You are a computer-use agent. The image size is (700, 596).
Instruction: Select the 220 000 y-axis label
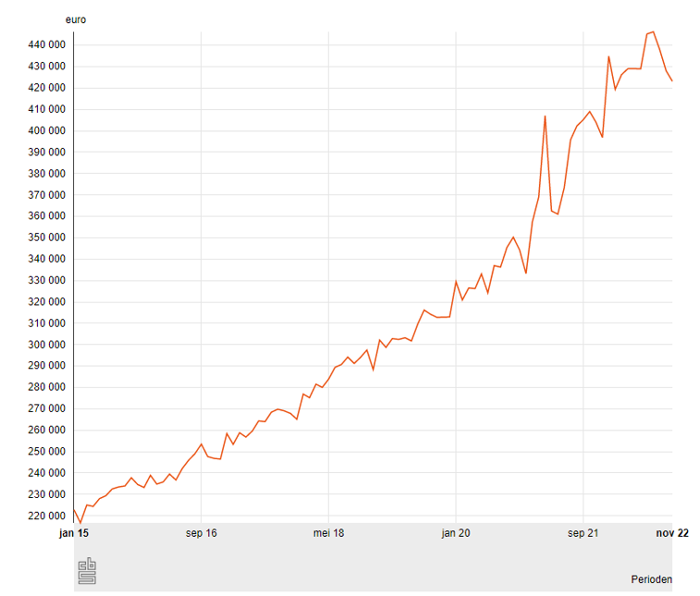click(46, 516)
